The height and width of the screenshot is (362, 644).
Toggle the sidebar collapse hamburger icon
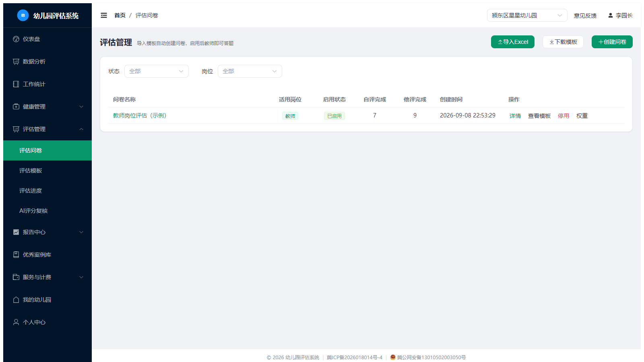pyautogui.click(x=104, y=15)
